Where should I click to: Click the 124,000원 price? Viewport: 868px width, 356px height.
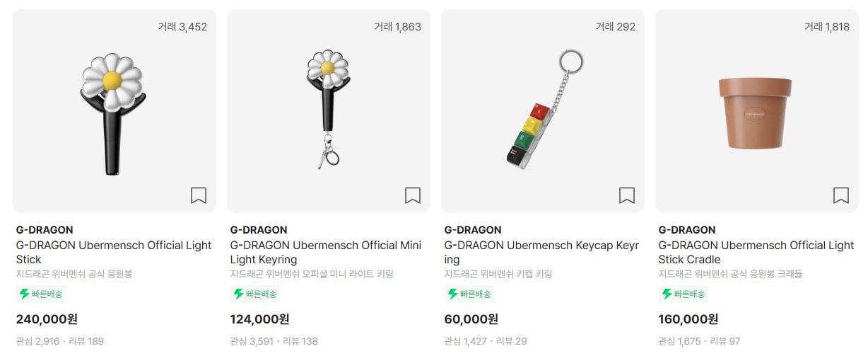[259, 319]
